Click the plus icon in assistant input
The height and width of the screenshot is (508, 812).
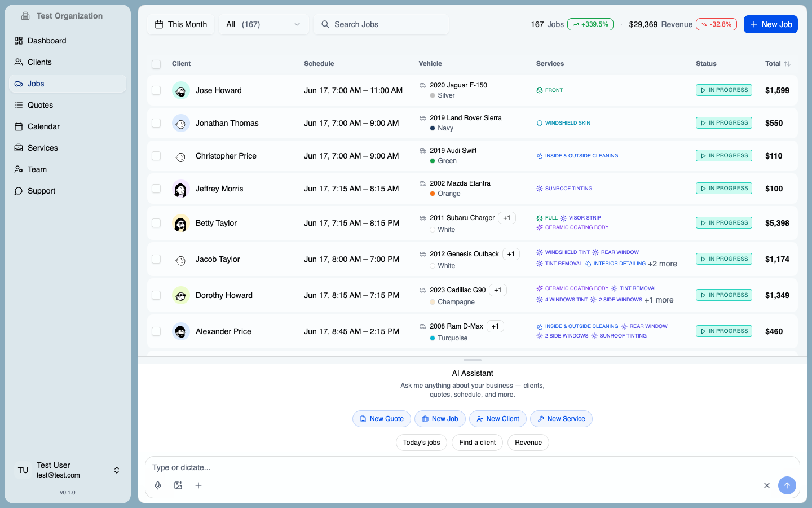tap(198, 485)
